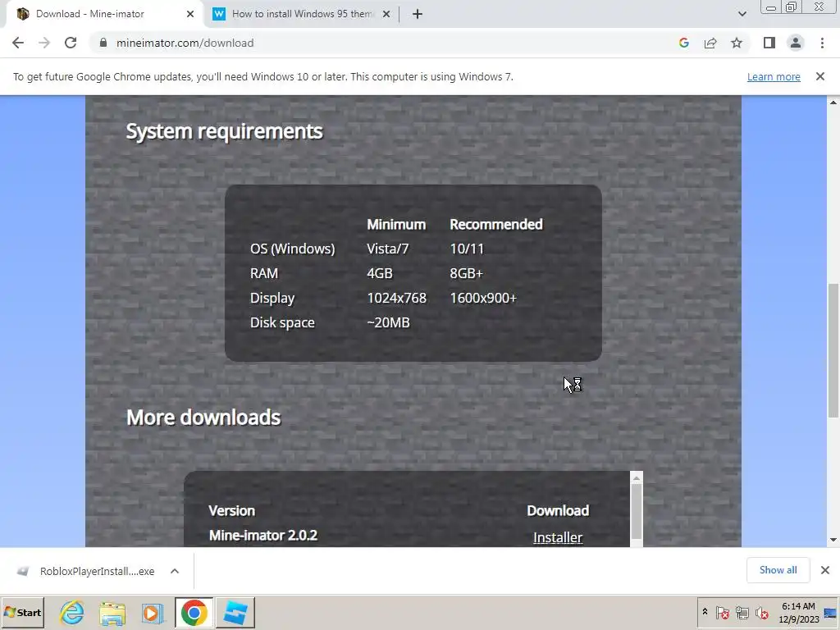The image size is (840, 630).
Task: Launch Internet Explorer from the taskbar
Action: [x=72, y=612]
